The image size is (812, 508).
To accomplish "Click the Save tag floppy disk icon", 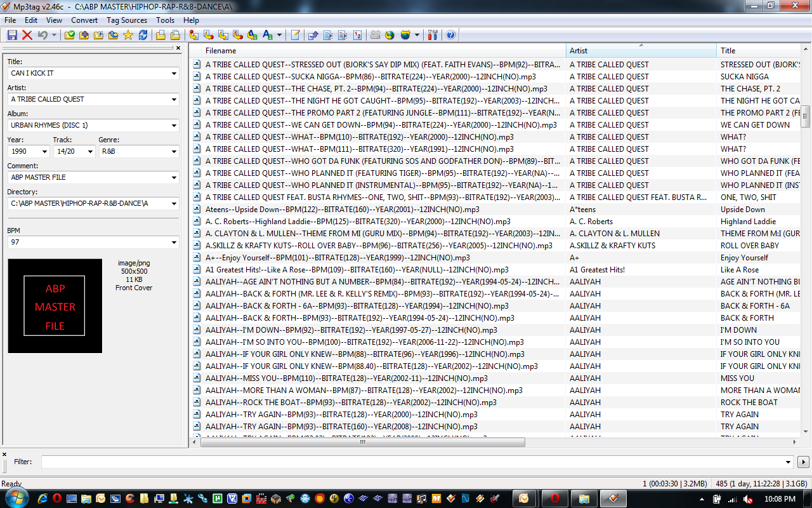I will 12,35.
